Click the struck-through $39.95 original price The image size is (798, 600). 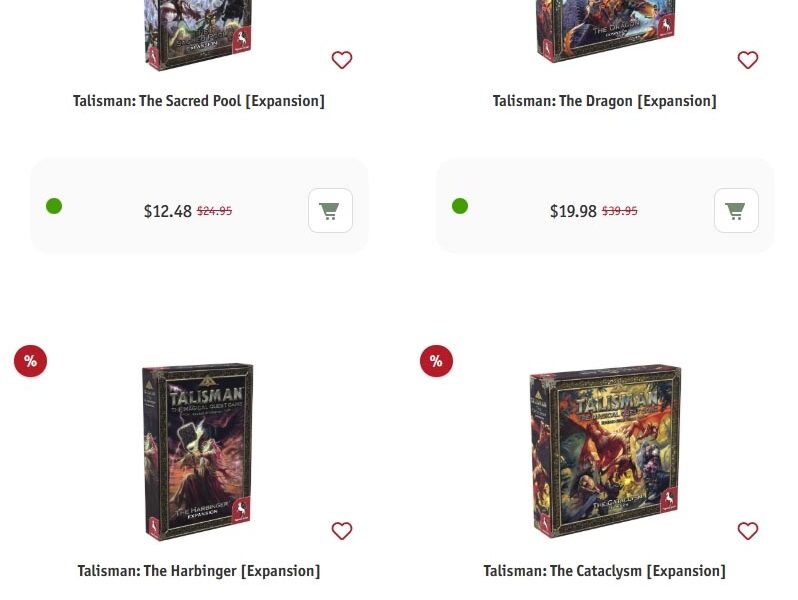pyautogui.click(x=619, y=211)
